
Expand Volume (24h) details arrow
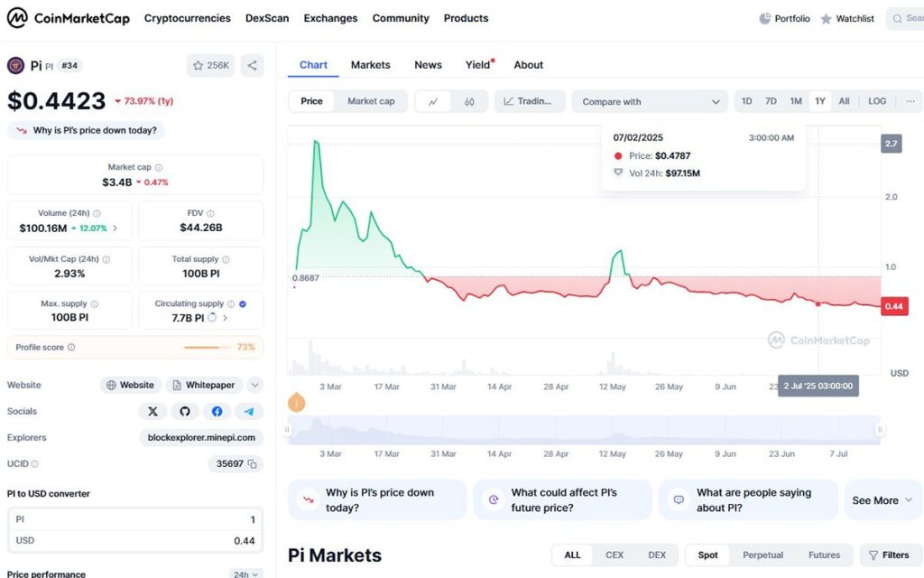[115, 228]
